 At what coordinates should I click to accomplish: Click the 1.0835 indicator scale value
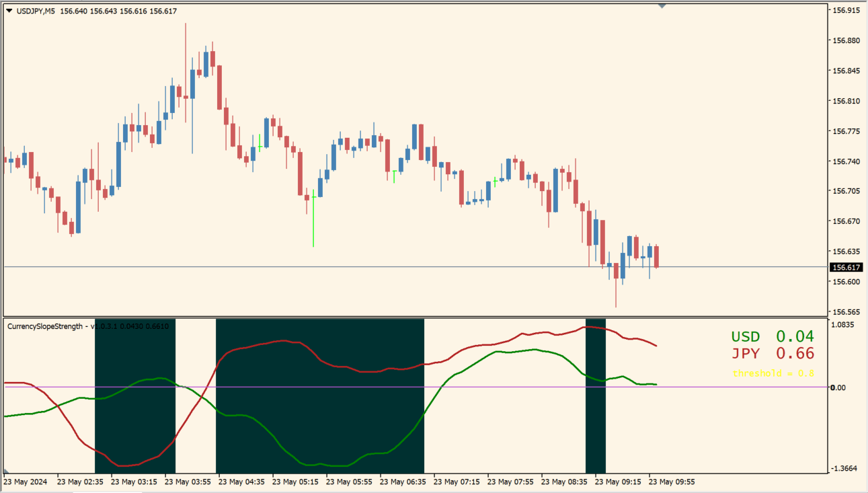(x=843, y=325)
